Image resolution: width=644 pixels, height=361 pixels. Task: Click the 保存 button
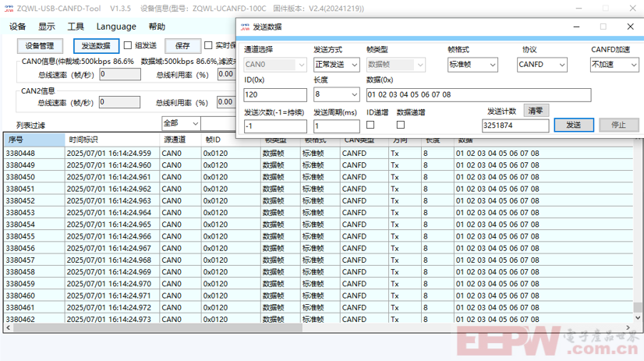[182, 45]
